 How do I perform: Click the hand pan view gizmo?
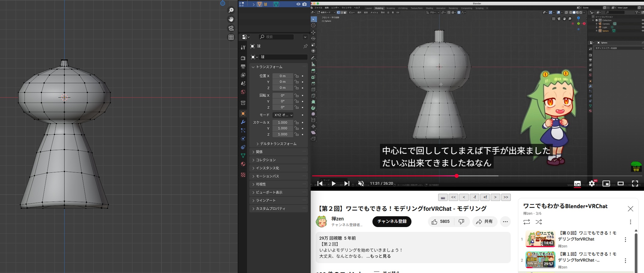231,19
